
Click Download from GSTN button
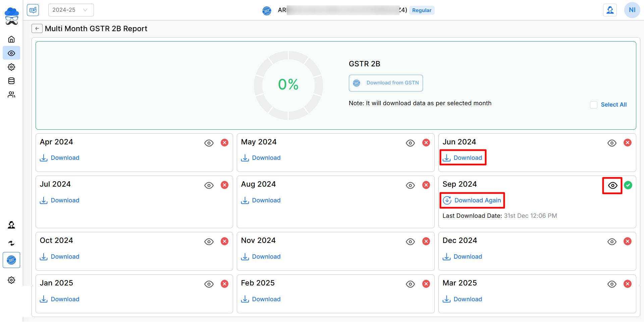(x=386, y=83)
